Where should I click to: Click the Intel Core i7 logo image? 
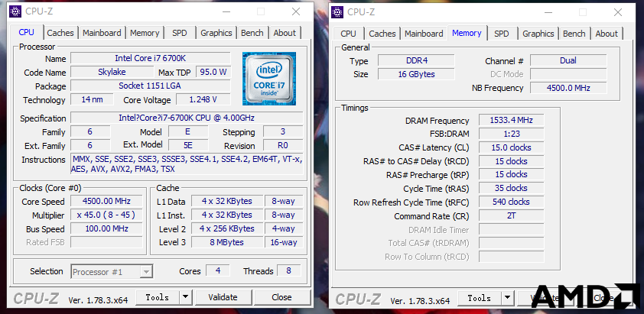coord(269,79)
